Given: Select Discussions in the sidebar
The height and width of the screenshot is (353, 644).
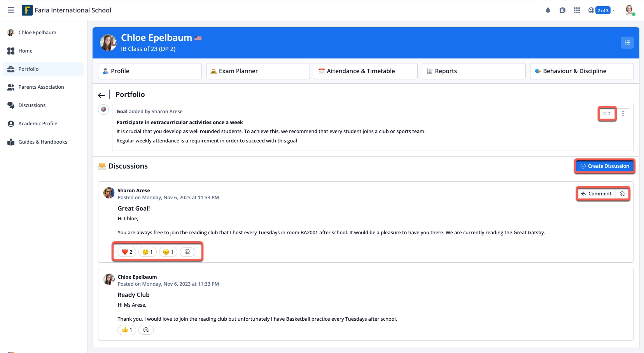Looking at the screenshot, I should (32, 105).
